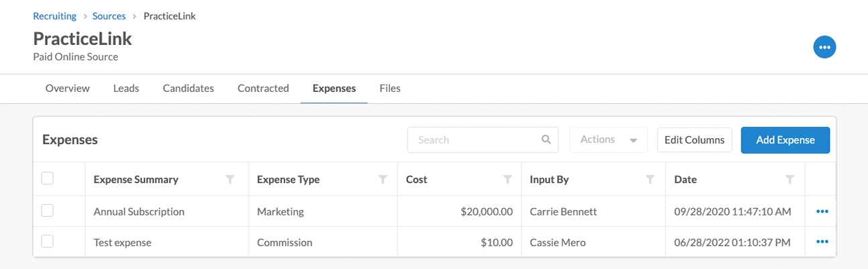
Task: Expand the Actions dropdown
Action: pyautogui.click(x=609, y=140)
